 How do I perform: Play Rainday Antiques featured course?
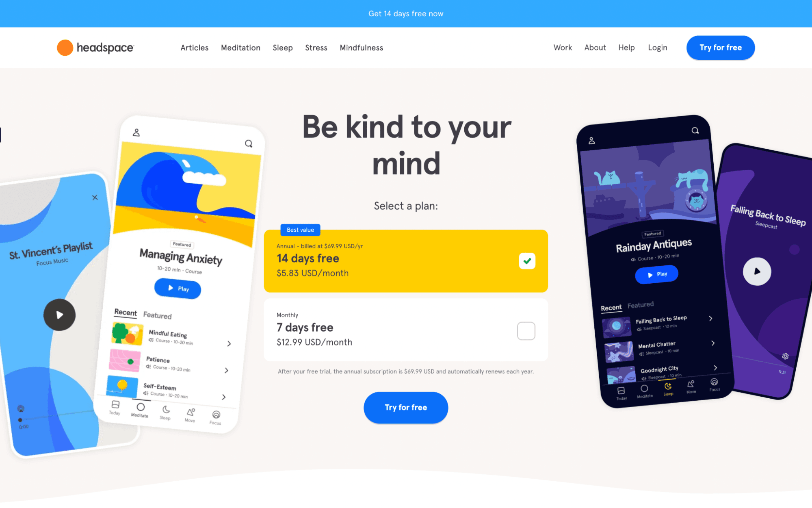656,274
